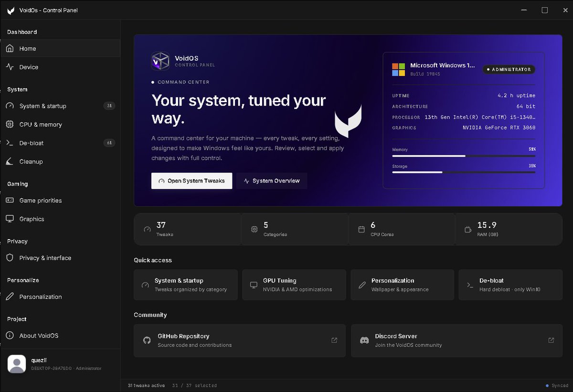Click the Memory usage progress bar

pyautogui.click(x=464, y=156)
